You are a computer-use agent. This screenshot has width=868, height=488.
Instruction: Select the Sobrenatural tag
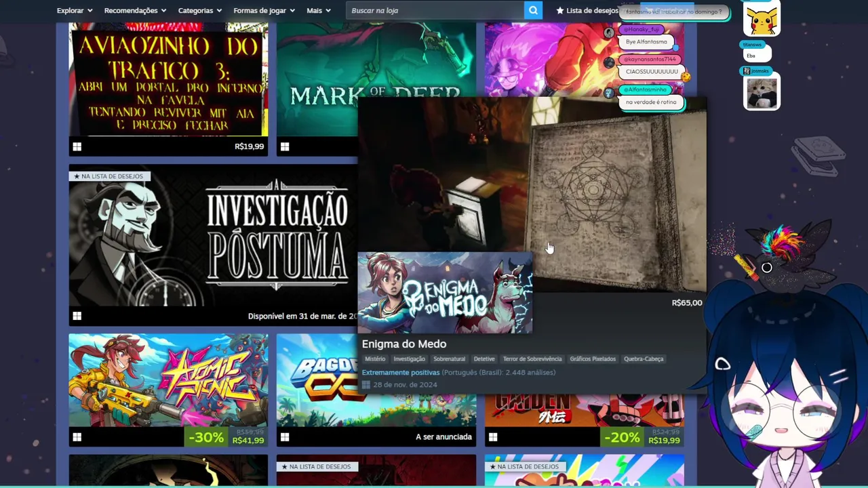[x=450, y=359]
